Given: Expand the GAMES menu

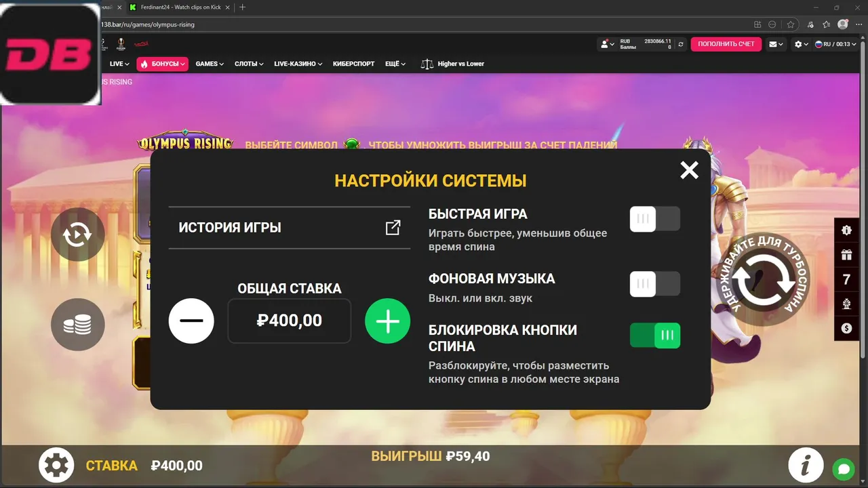Looking at the screenshot, I should pyautogui.click(x=210, y=64).
